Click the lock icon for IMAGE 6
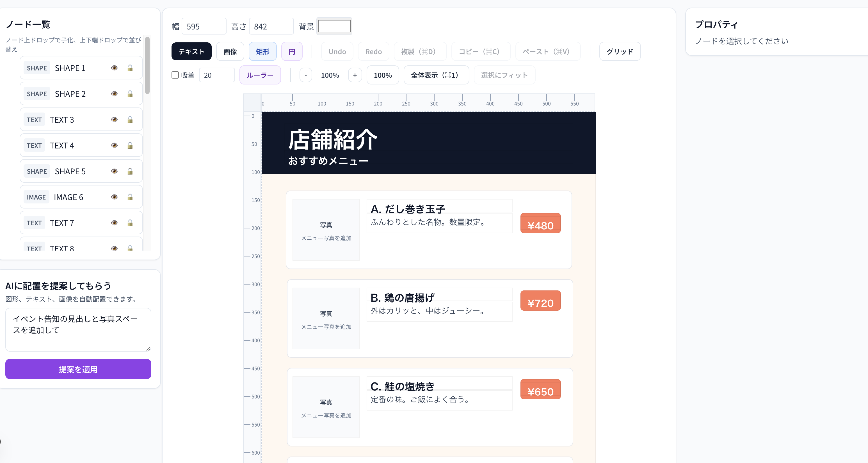This screenshot has height=463, width=868. [x=130, y=197]
